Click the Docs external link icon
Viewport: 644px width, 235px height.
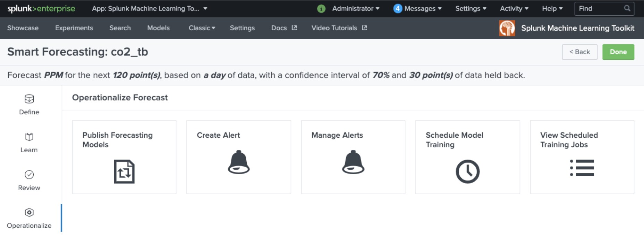[294, 28]
